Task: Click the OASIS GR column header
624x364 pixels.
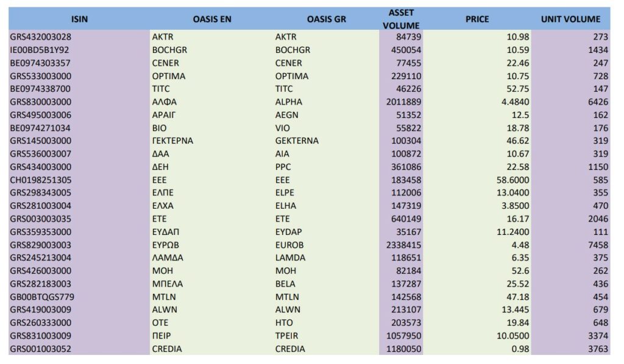Action: 327,19
